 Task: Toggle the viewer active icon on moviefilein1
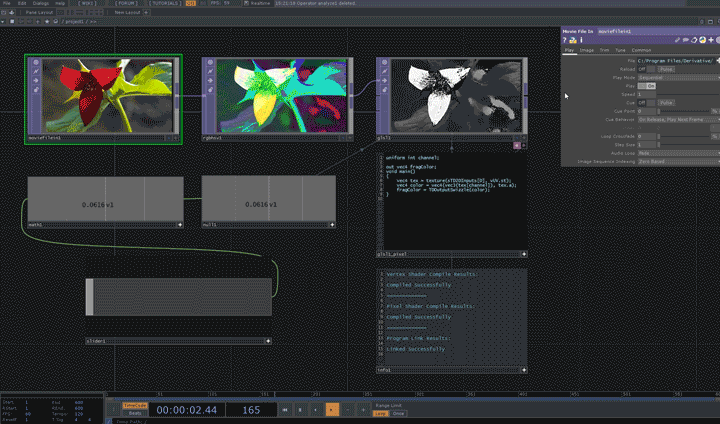pyautogui.click(x=35, y=62)
